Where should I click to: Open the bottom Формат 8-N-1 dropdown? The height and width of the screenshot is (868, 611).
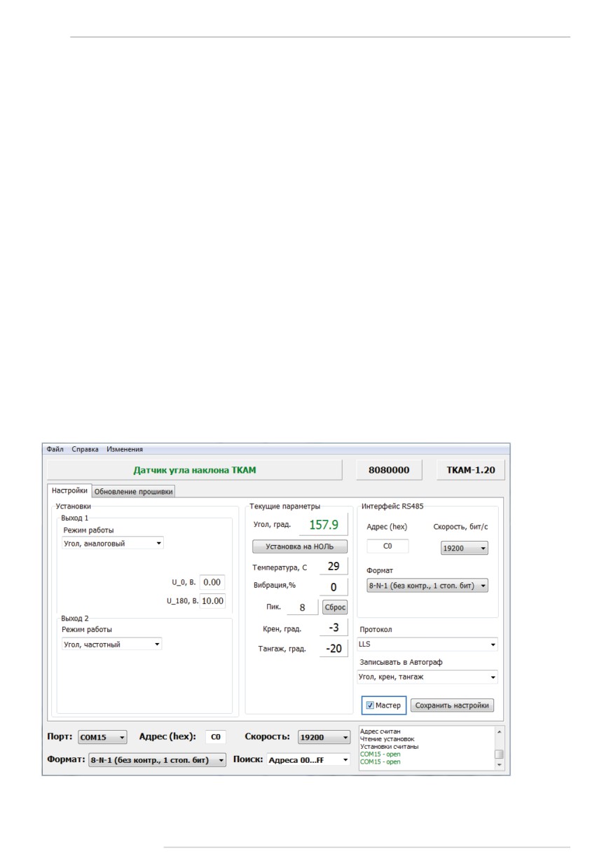(x=157, y=759)
